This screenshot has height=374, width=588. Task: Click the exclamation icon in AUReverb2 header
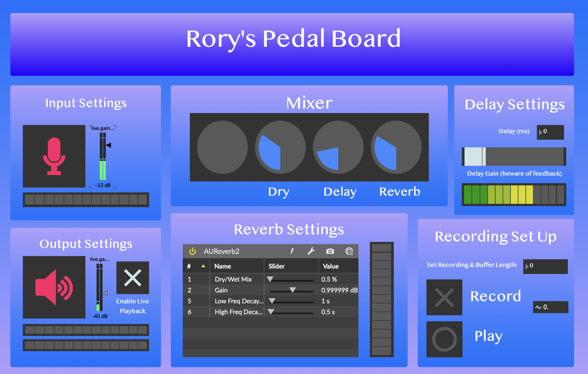tap(292, 251)
